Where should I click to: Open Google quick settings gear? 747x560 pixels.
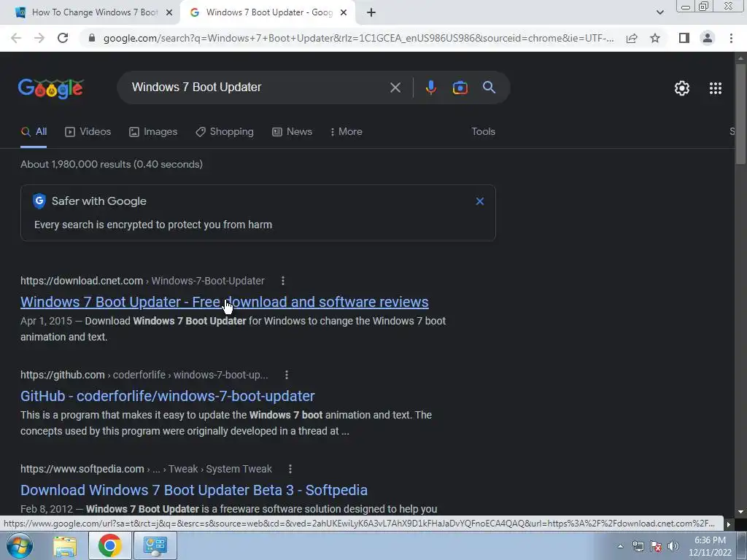tap(682, 88)
